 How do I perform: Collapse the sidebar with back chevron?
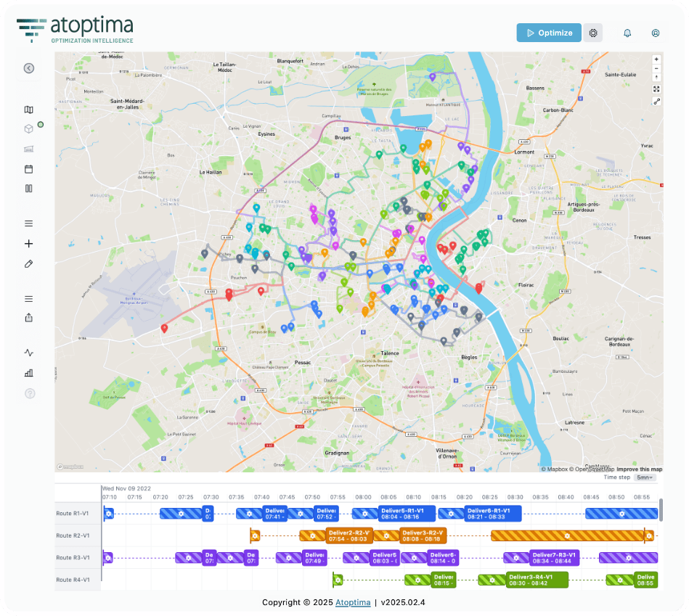pyautogui.click(x=28, y=68)
